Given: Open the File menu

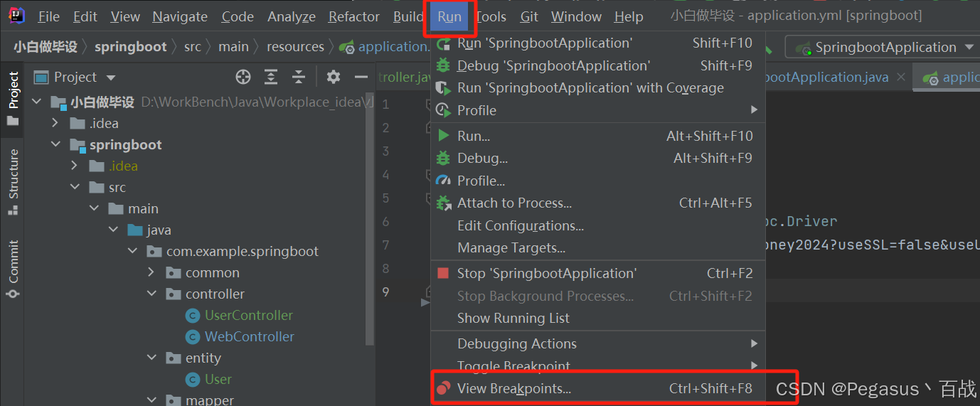Looking at the screenshot, I should (48, 17).
